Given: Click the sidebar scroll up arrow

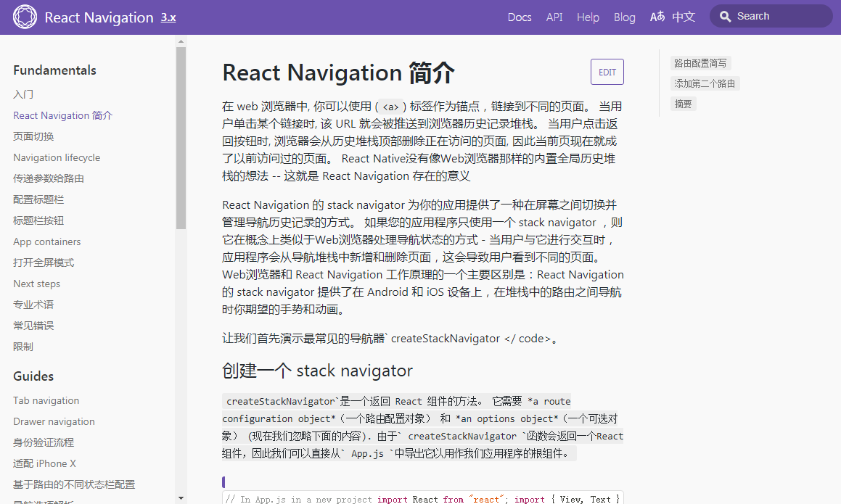Looking at the screenshot, I should (181, 41).
